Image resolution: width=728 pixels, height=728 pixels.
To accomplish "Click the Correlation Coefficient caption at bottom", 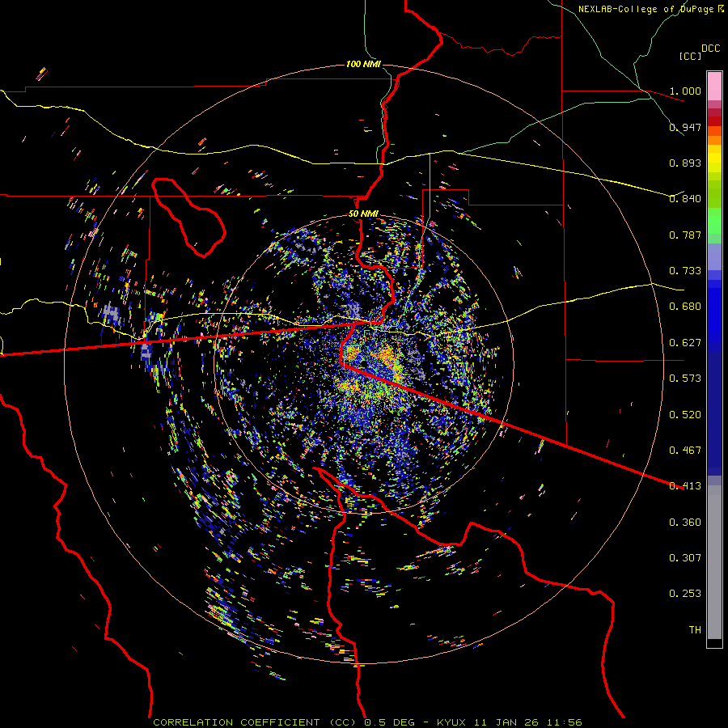I will tap(367, 722).
